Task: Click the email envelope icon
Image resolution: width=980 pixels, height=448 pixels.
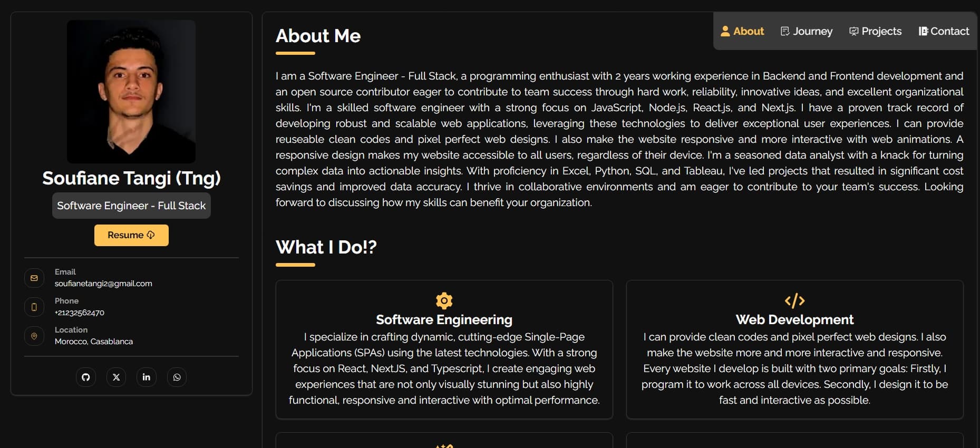Action: coord(34,278)
